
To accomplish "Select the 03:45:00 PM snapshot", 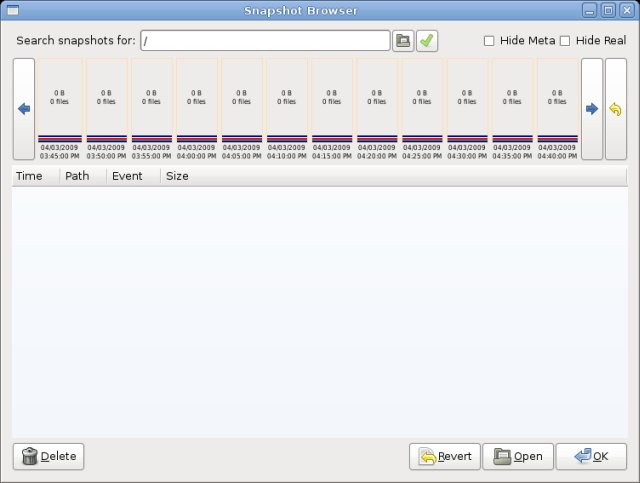I will click(x=60, y=109).
